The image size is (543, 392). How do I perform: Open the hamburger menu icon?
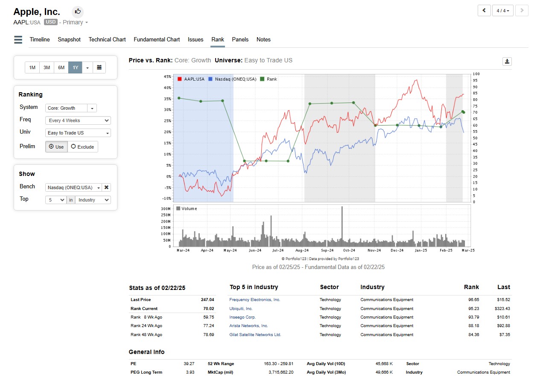point(18,40)
